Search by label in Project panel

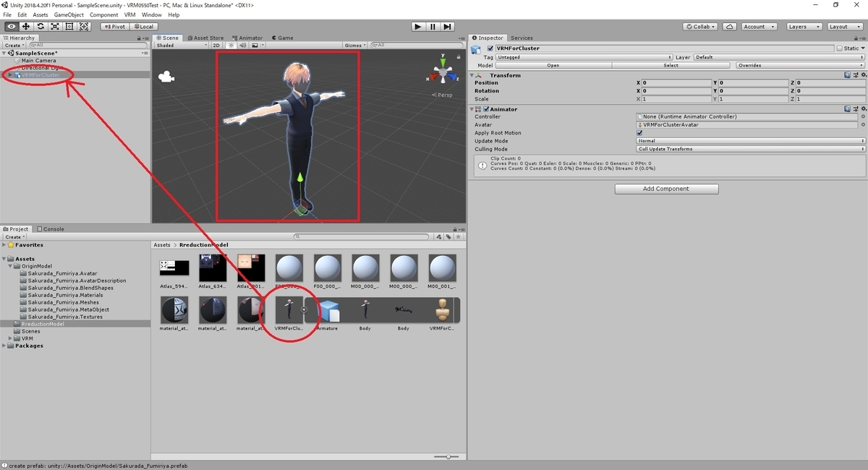pos(448,236)
